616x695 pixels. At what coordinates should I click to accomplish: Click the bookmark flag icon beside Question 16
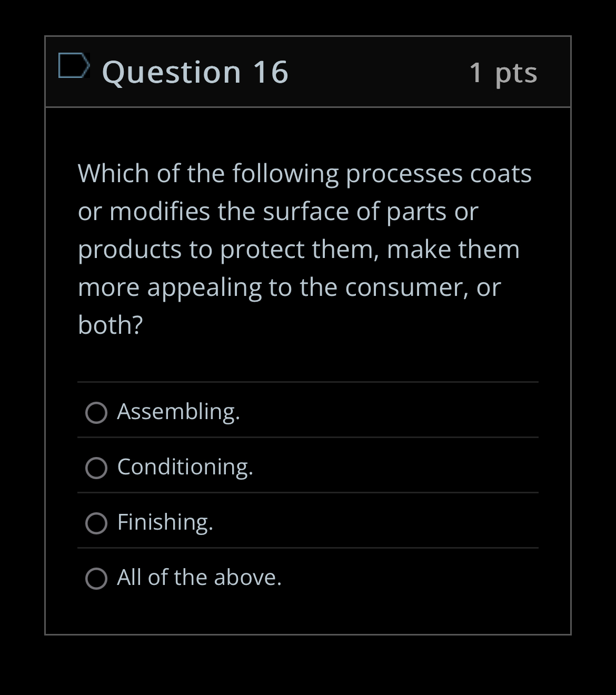(74, 67)
